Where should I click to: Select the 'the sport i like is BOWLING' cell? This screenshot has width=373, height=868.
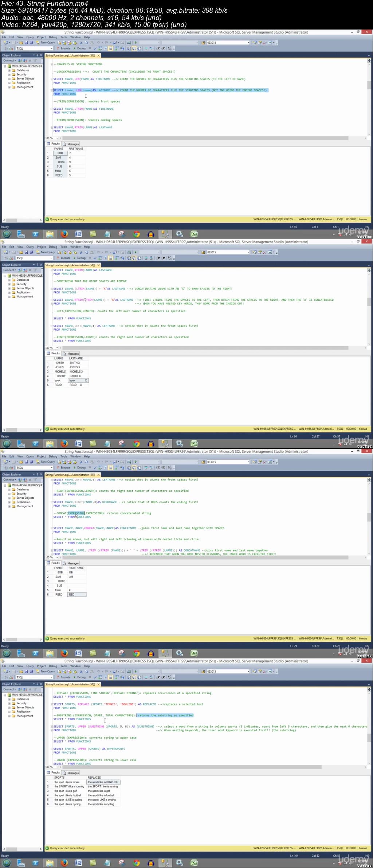click(x=103, y=782)
